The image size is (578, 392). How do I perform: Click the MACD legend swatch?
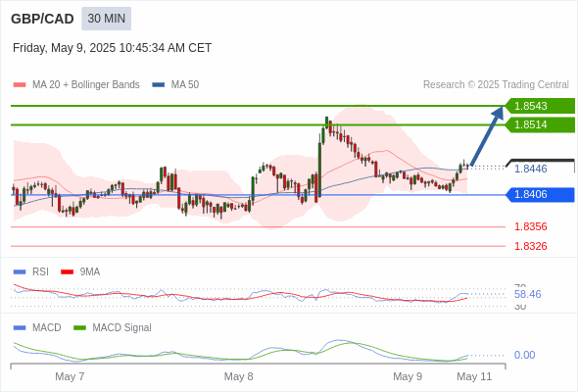coord(20,328)
